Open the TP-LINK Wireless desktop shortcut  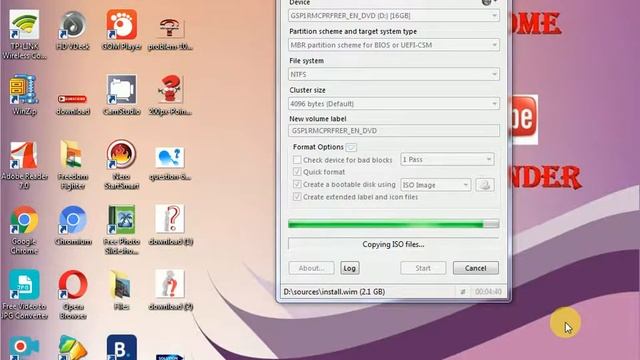tap(24, 35)
